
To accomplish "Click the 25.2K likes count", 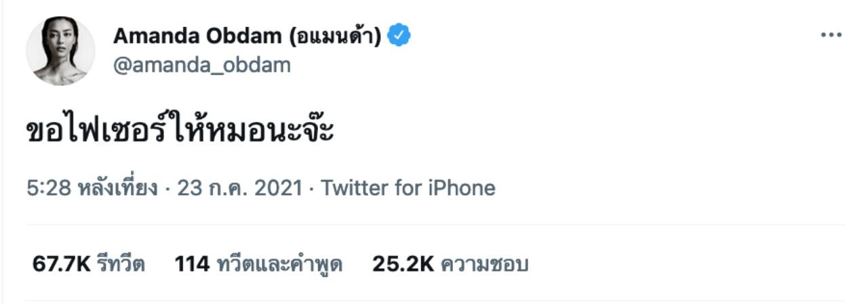I will 402,264.
